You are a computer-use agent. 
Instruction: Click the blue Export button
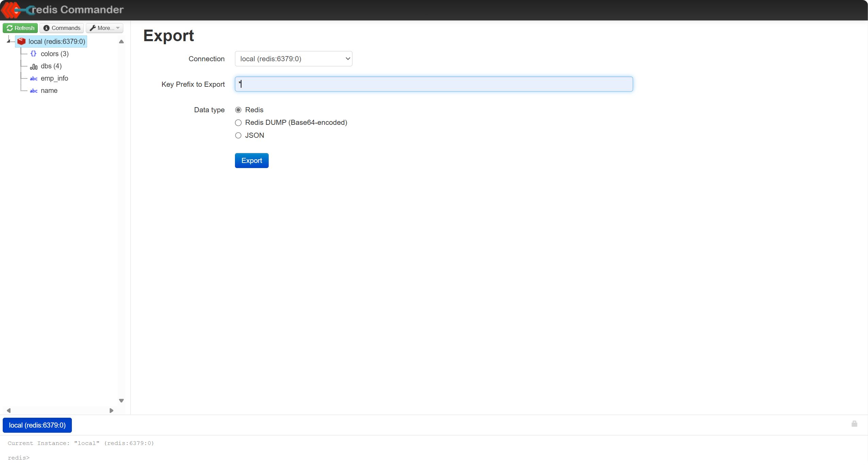(252, 161)
